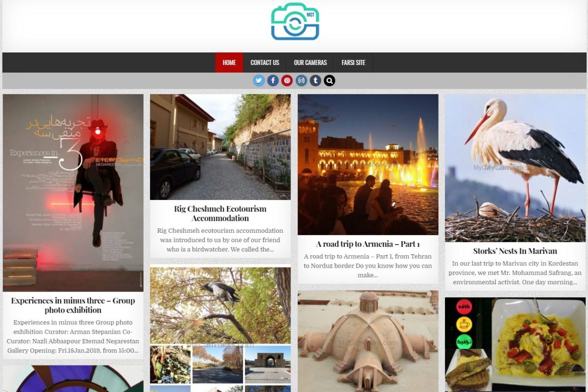Screen dimensions: 588x392
Task: View the clay dome model photo
Action: (x=368, y=342)
